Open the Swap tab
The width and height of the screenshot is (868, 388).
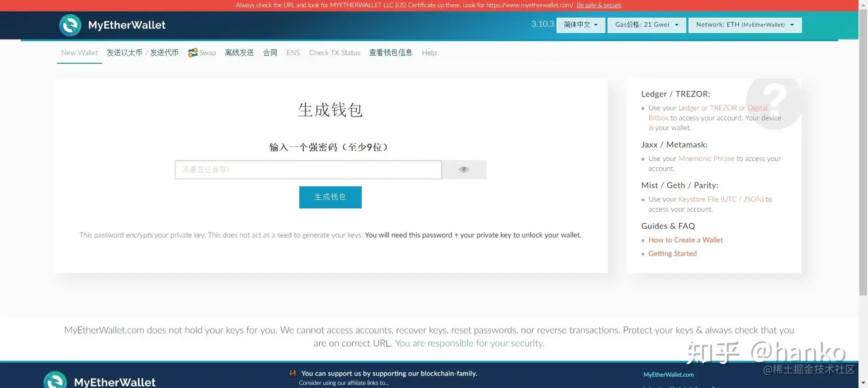pyautogui.click(x=202, y=53)
